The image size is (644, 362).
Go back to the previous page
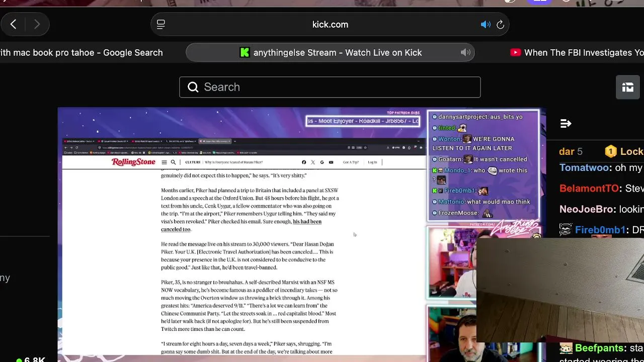(x=14, y=24)
